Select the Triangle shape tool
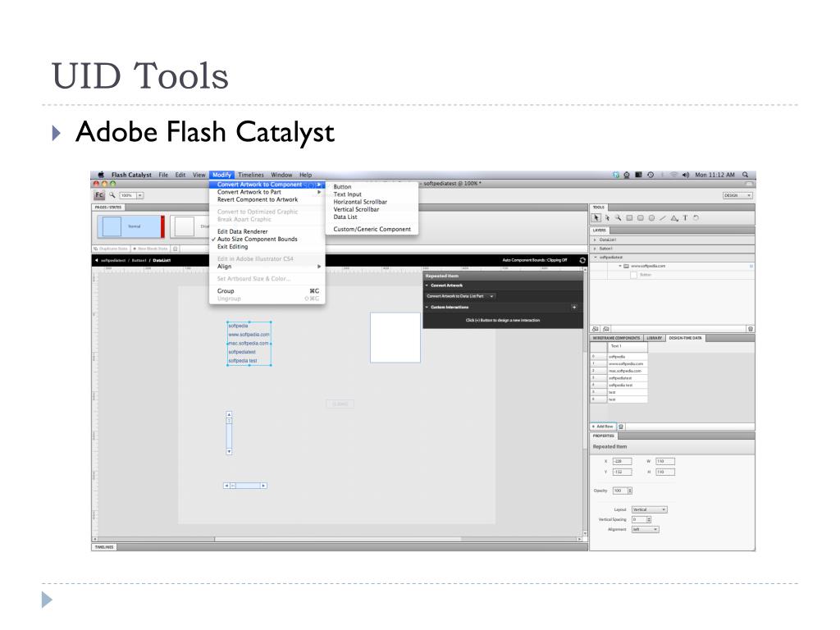The image size is (840, 630). coord(674,218)
